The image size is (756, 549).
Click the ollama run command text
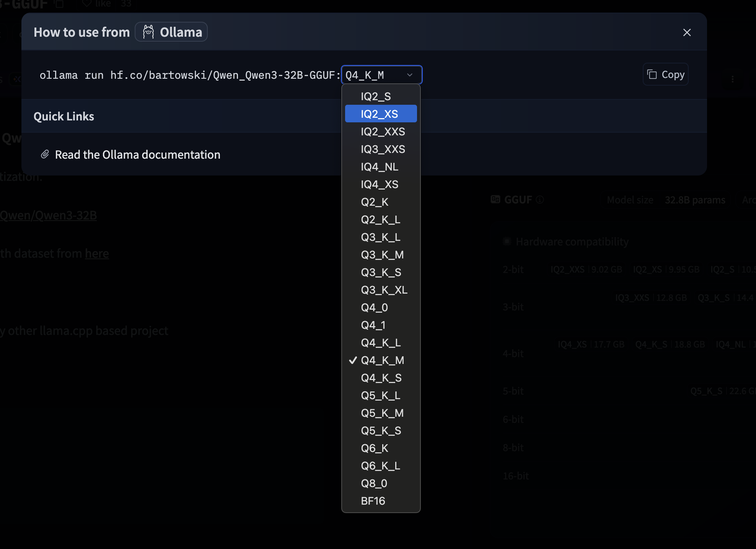point(190,75)
